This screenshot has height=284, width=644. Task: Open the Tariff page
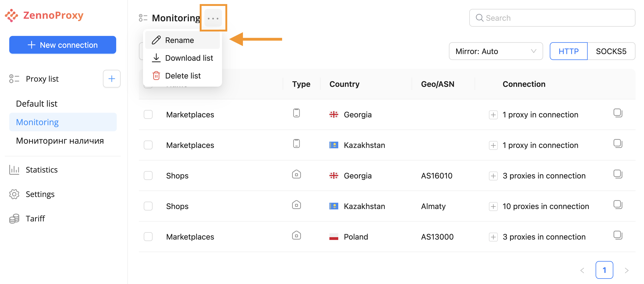[35, 219]
